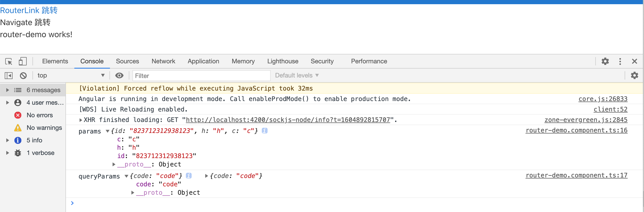Select the No errors sidebar row
644x212 pixels.
(x=33, y=115)
